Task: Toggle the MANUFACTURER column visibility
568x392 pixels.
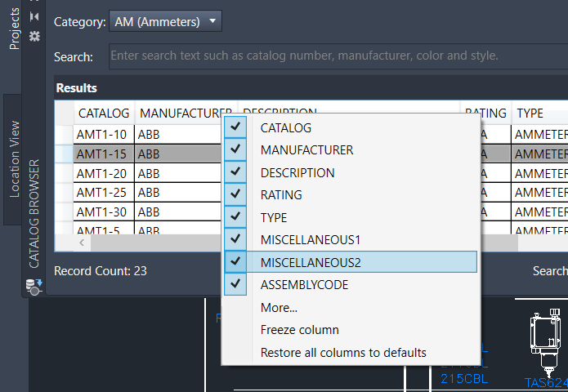Action: (x=235, y=150)
